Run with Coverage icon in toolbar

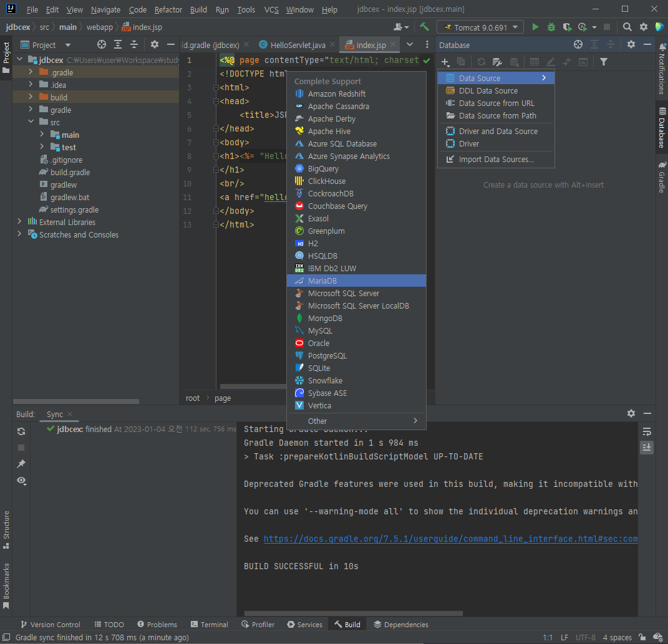(567, 27)
